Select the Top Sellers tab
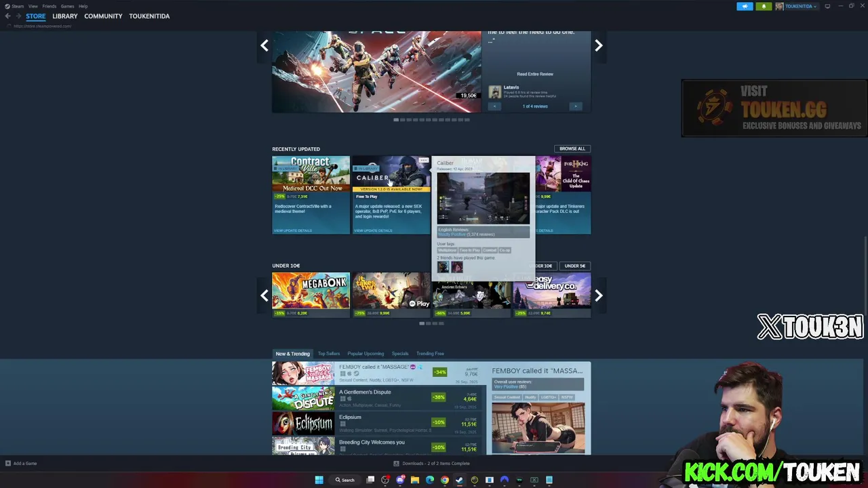Image resolution: width=868 pixels, height=488 pixels. [329, 354]
